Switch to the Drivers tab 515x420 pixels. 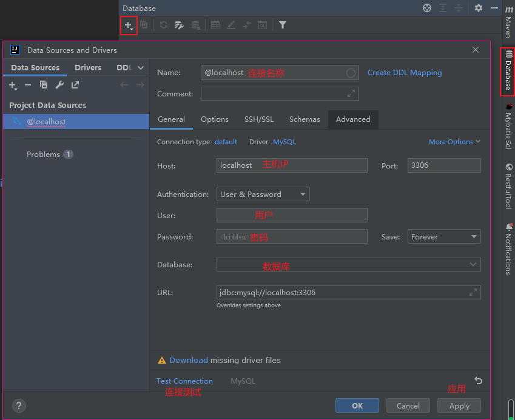click(88, 68)
